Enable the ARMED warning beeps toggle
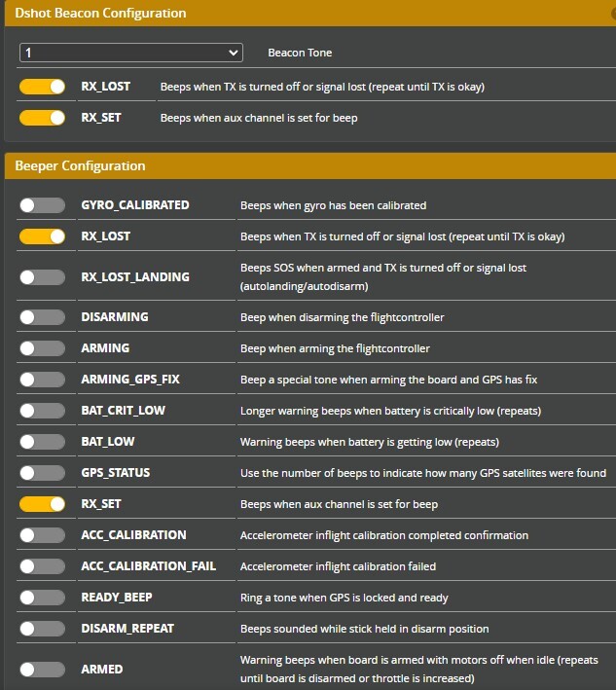Viewport: 616px width, 690px height. [x=42, y=670]
